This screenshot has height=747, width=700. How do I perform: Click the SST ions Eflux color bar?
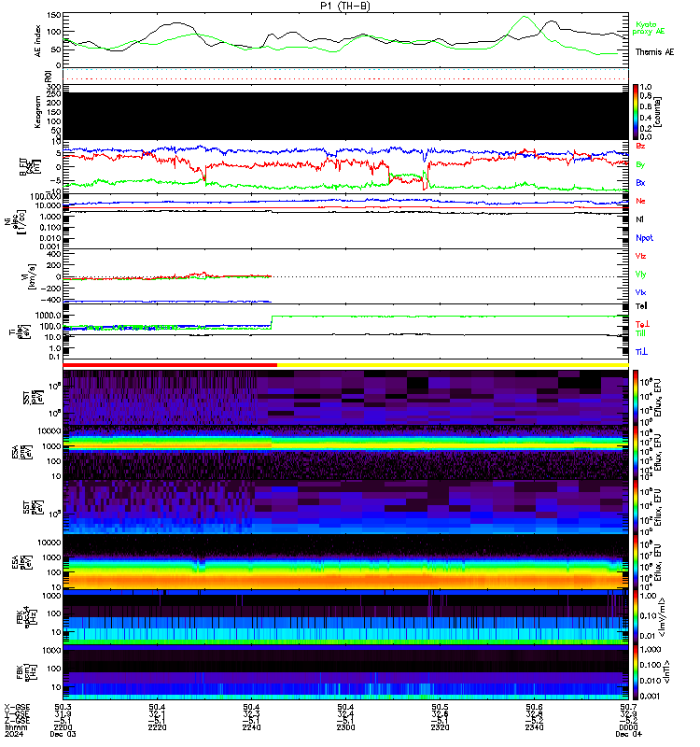click(636, 397)
